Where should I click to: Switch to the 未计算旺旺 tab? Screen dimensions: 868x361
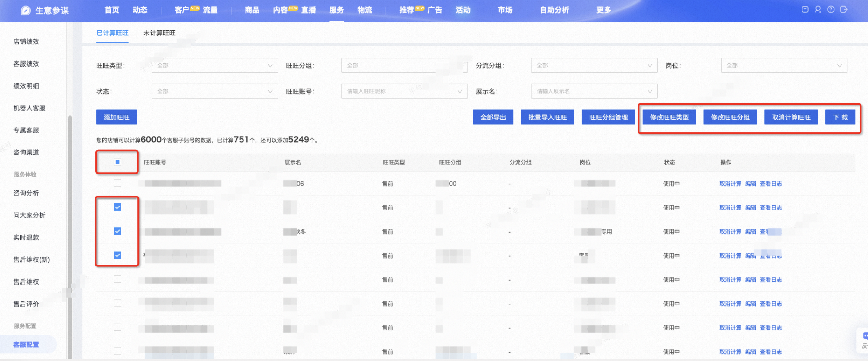[159, 33]
